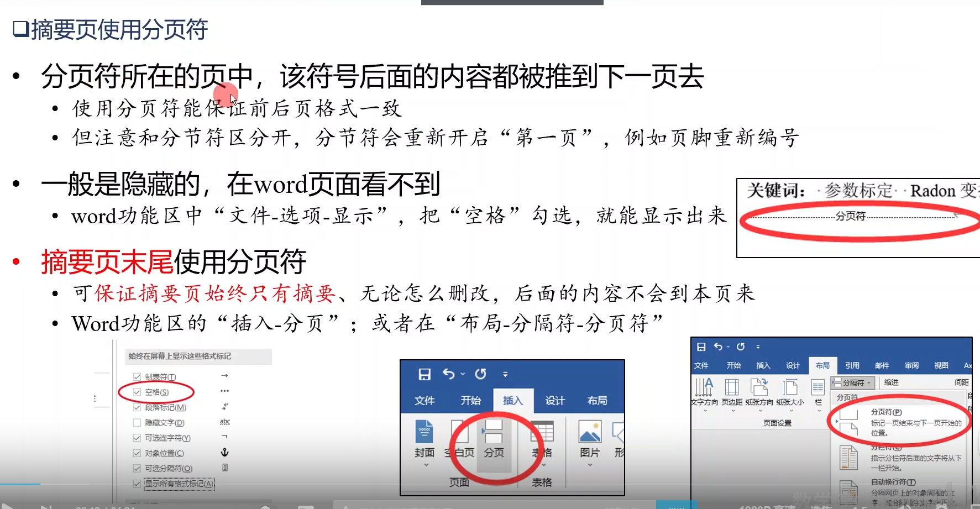Click the 缩进 indent label in Layout ribbon

tap(891, 382)
